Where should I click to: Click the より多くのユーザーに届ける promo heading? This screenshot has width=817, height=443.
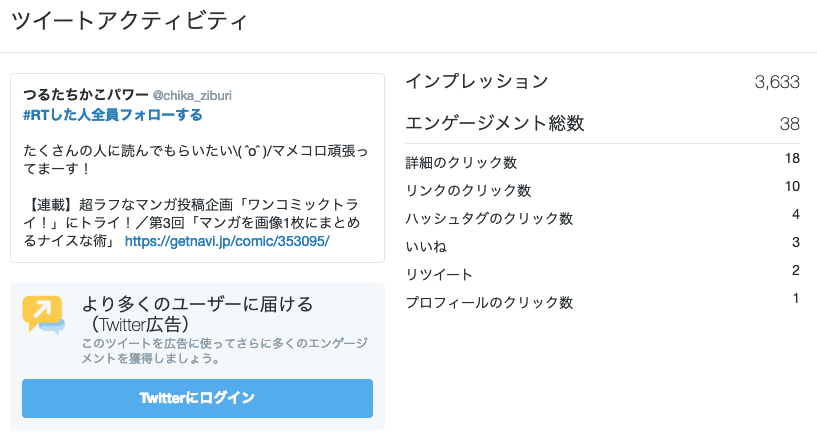pyautogui.click(x=197, y=304)
